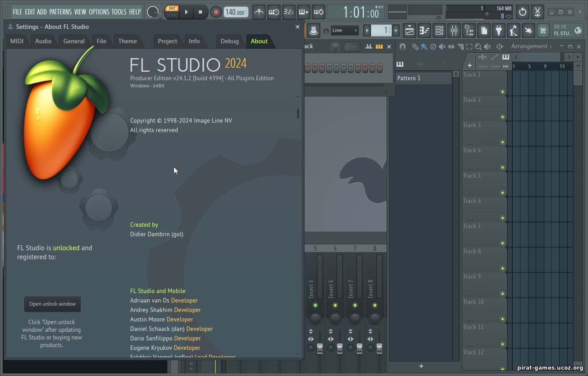Click the undo history circular arrow icon
Screen dimensions: 588x376
[523, 12]
